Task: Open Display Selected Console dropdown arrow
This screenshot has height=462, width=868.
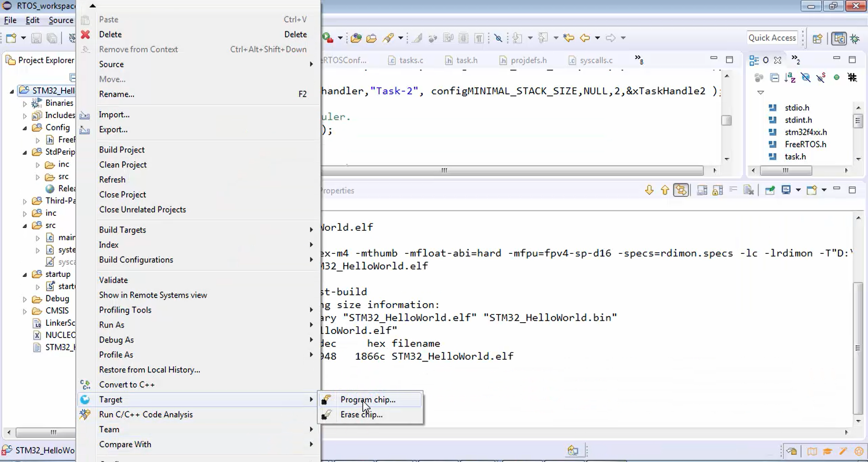Action: 798,190
